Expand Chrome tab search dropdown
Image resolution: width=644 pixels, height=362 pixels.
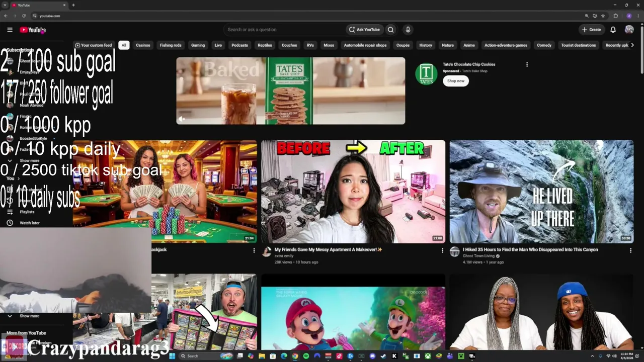5,5
